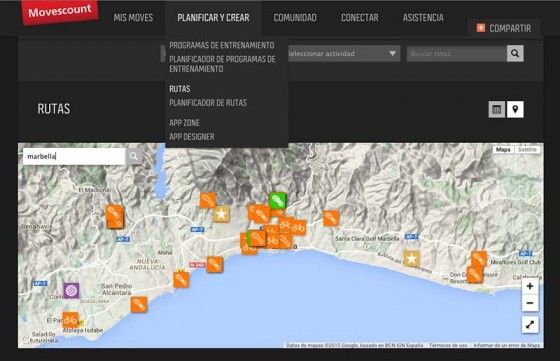The height and width of the screenshot is (361, 560).
Task: Choose RUTAS in the dropdown menu
Action: click(x=180, y=89)
